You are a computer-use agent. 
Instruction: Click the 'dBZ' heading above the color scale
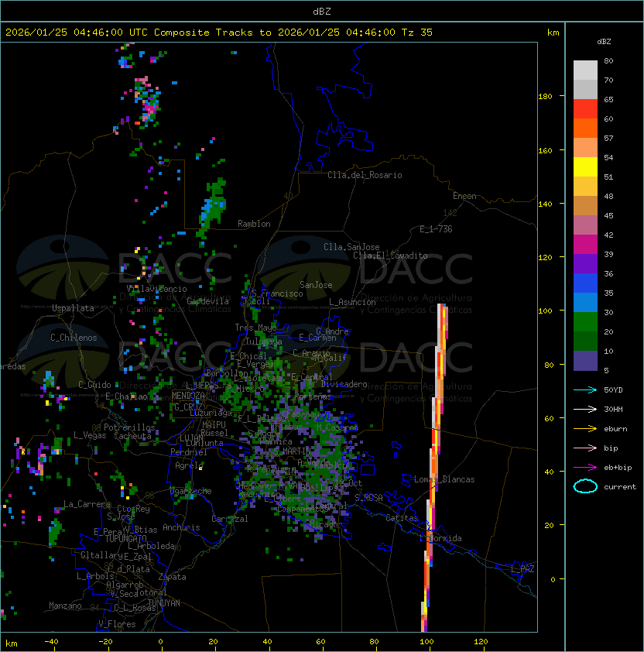click(x=604, y=42)
